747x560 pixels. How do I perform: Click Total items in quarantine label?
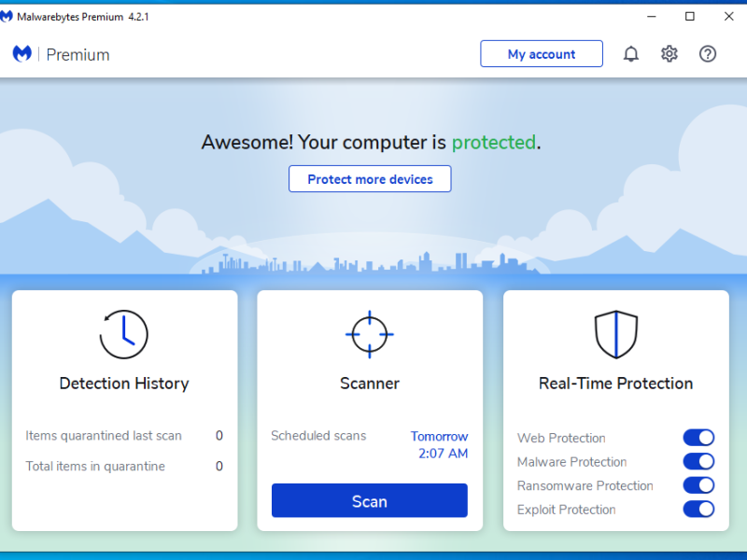(x=95, y=466)
